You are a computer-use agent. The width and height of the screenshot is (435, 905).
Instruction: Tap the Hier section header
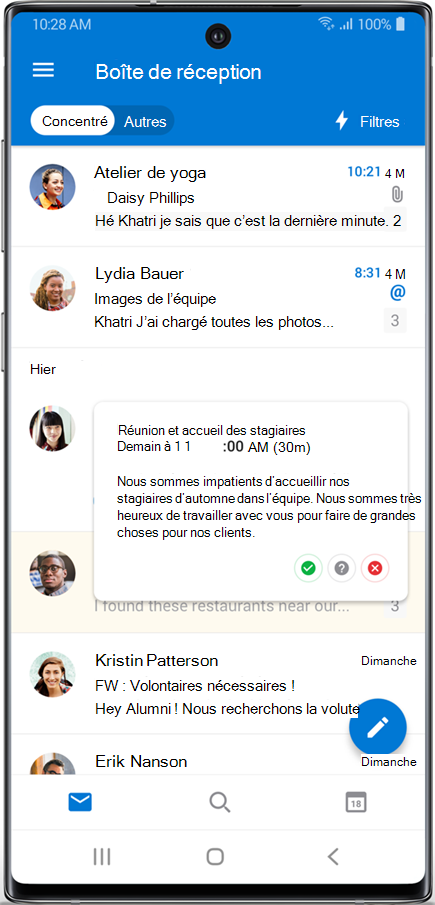pyautogui.click(x=43, y=369)
